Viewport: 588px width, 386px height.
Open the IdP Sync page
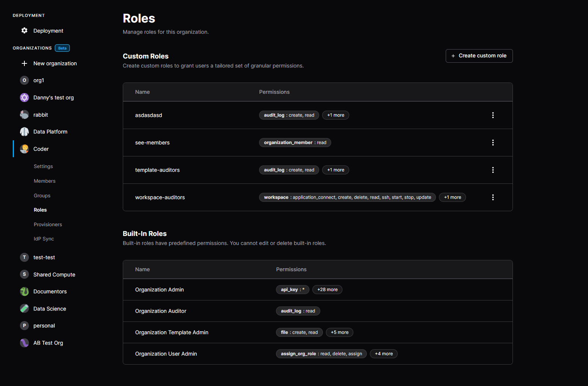pyautogui.click(x=44, y=238)
